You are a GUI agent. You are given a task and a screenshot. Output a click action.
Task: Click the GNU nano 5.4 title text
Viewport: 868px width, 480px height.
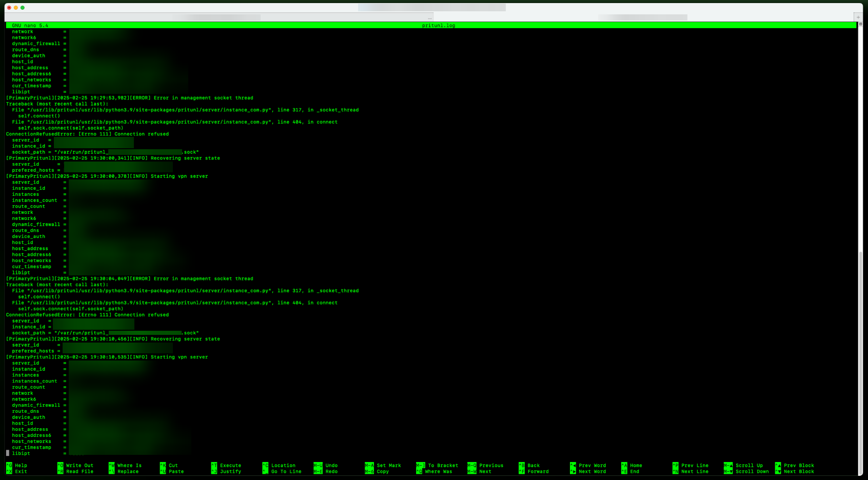30,25
